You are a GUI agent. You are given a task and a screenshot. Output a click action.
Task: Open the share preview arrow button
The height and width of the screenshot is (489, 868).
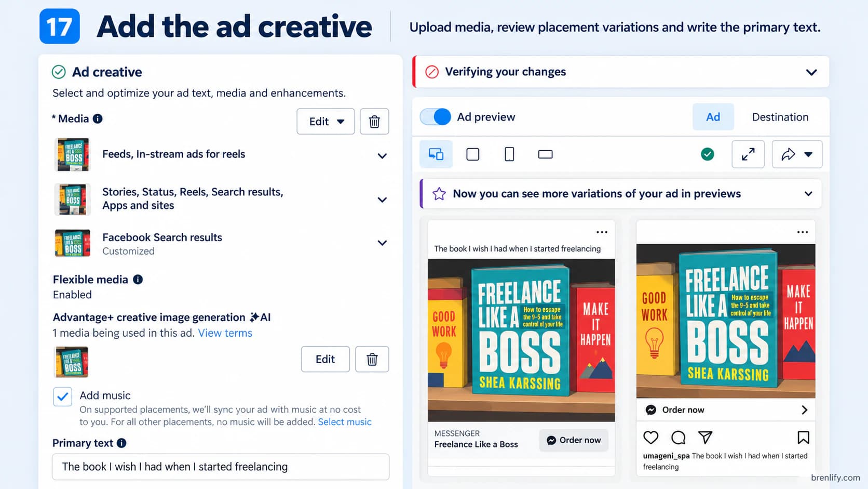[x=797, y=154]
